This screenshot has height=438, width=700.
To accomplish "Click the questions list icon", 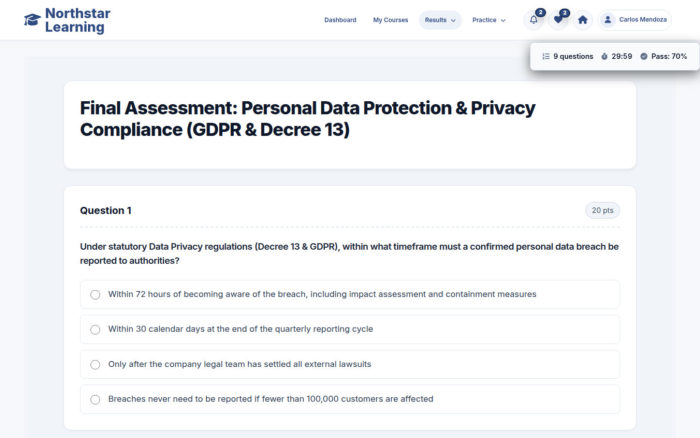I will click(546, 56).
